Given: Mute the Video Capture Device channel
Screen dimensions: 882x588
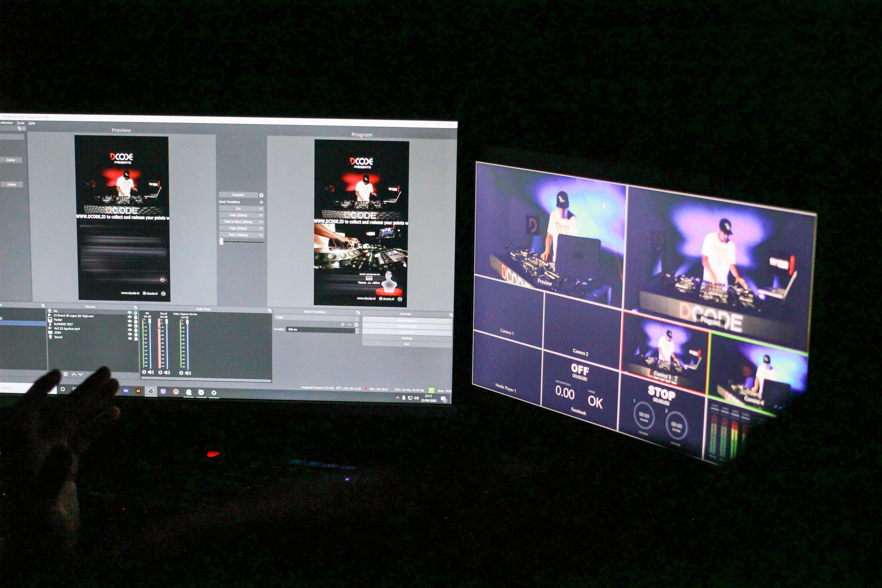Looking at the screenshot, I should (x=188, y=373).
